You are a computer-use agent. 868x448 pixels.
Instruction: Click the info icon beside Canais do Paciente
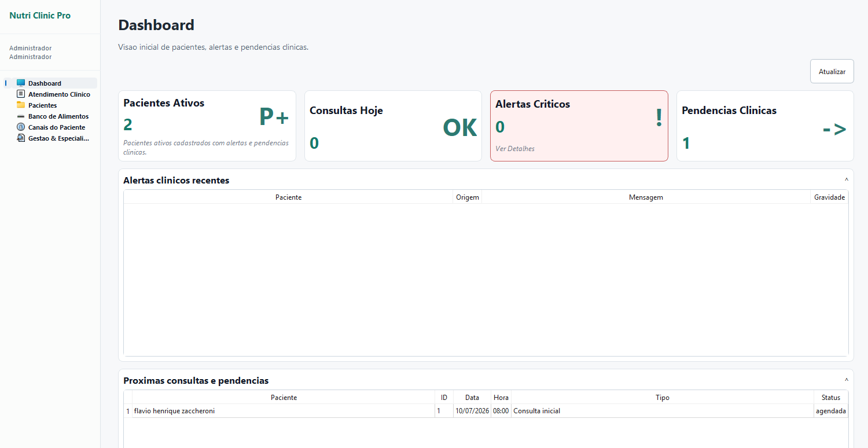[x=21, y=127]
